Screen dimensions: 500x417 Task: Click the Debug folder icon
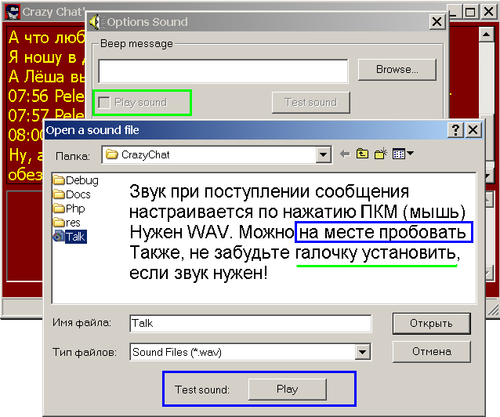[x=59, y=180]
